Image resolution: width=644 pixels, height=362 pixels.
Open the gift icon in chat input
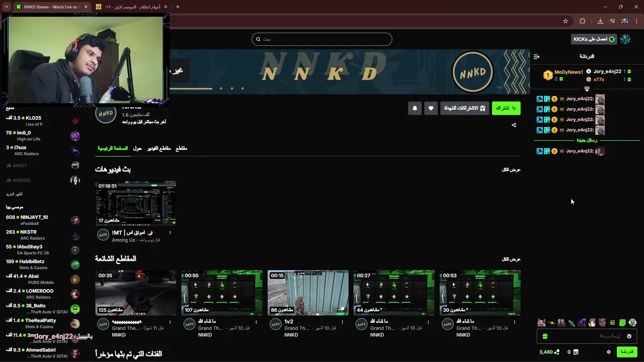click(x=545, y=336)
